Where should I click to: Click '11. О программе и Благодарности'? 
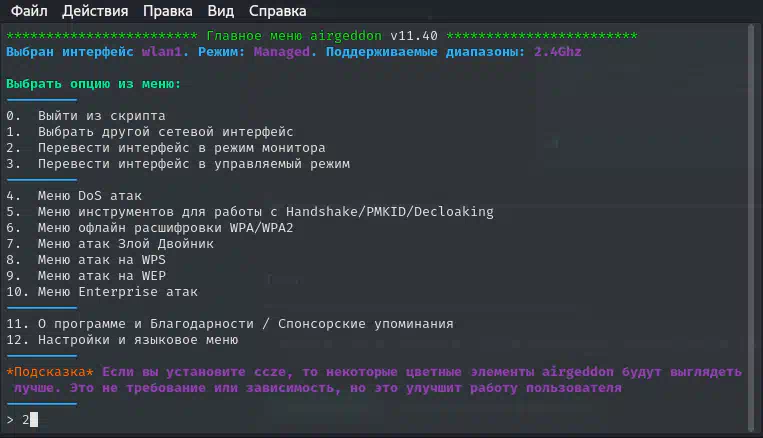pyautogui.click(x=130, y=324)
